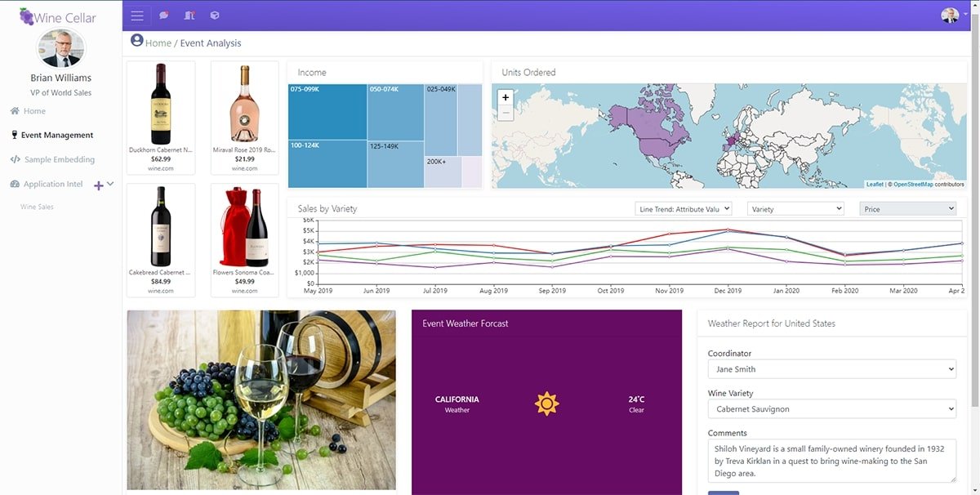Open the Wine Variety dropdown showing Cabernet Sauvignon
The height and width of the screenshot is (495, 980).
tap(831, 408)
